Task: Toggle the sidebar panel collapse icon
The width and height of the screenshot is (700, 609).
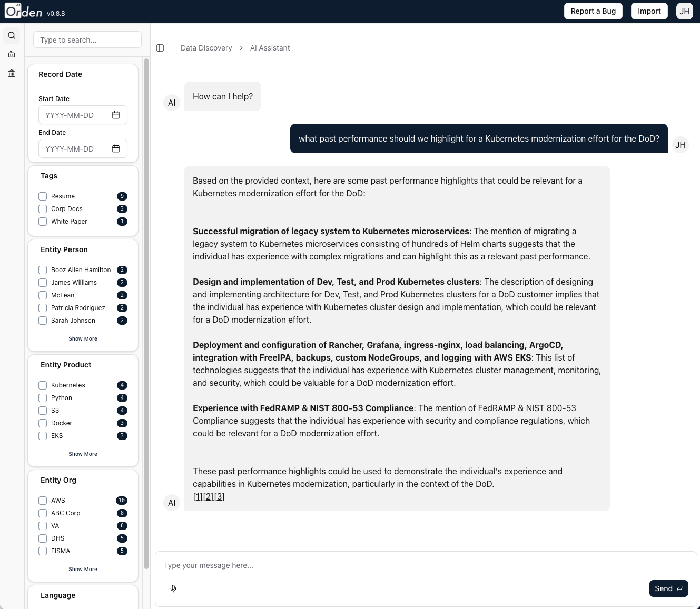Action: click(160, 47)
